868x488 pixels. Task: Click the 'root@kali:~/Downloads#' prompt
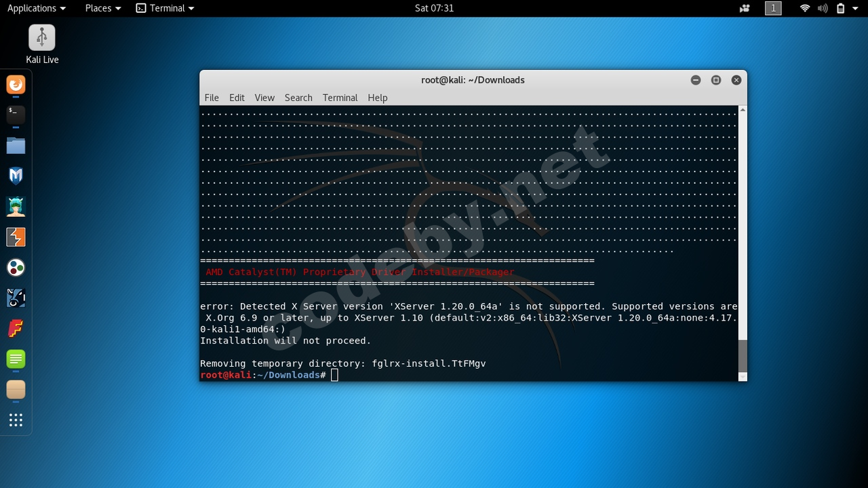(x=263, y=375)
